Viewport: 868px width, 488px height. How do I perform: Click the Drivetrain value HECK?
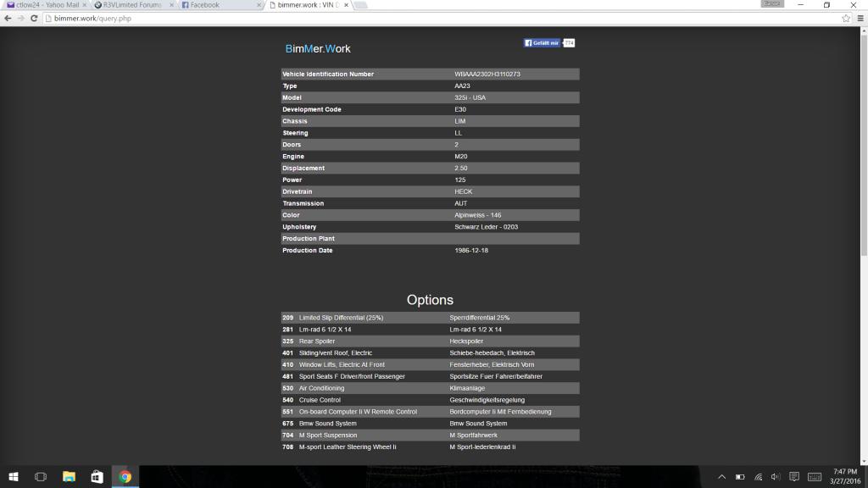coord(464,192)
